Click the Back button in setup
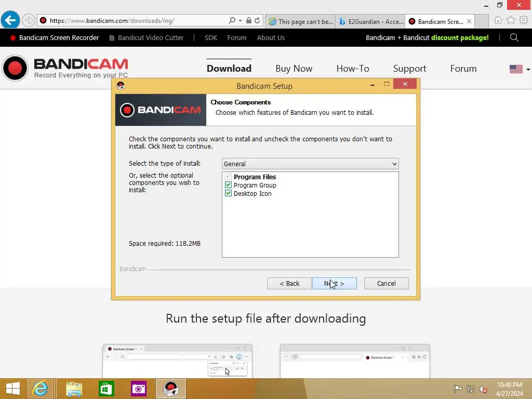The image size is (532, 399). (289, 283)
